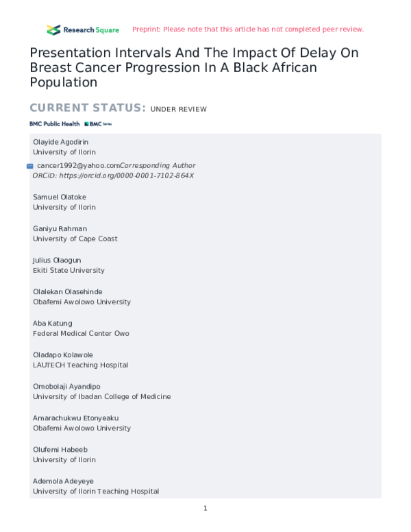The height and width of the screenshot is (532, 411).
Task: Click University of Ibadan College of Medicine
Action: tap(102, 396)
